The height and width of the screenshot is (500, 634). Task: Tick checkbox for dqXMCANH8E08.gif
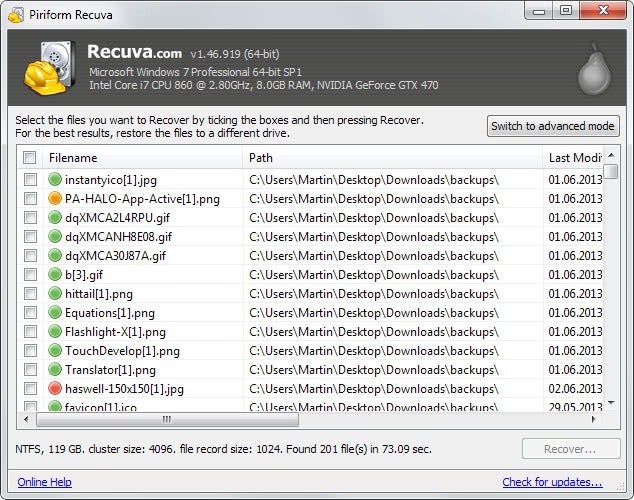tap(30, 236)
